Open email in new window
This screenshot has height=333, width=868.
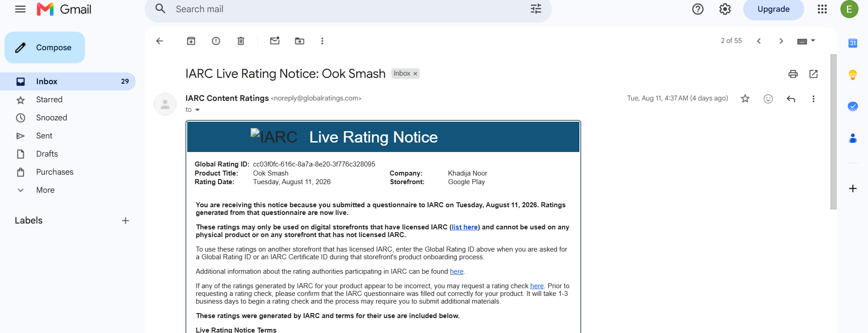click(814, 74)
